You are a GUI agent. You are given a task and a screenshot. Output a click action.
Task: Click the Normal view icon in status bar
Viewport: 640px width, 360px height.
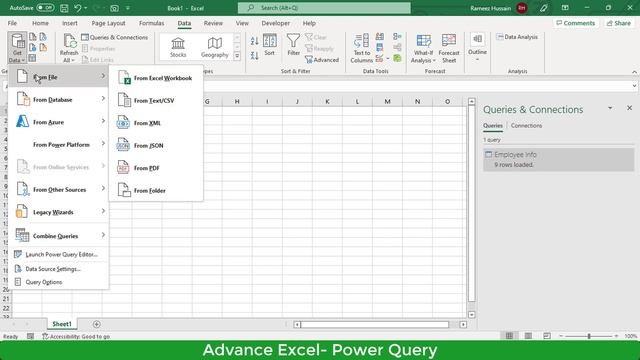[x=509, y=336]
